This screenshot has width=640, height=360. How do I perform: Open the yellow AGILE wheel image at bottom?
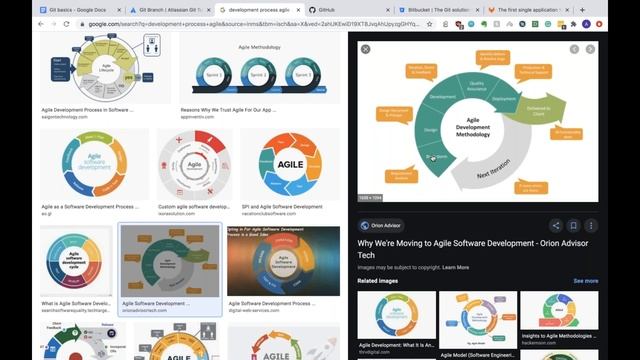tap(176, 341)
